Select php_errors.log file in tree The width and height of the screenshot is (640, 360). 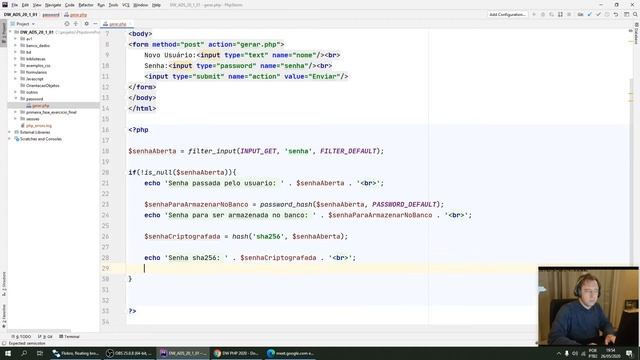36,126
